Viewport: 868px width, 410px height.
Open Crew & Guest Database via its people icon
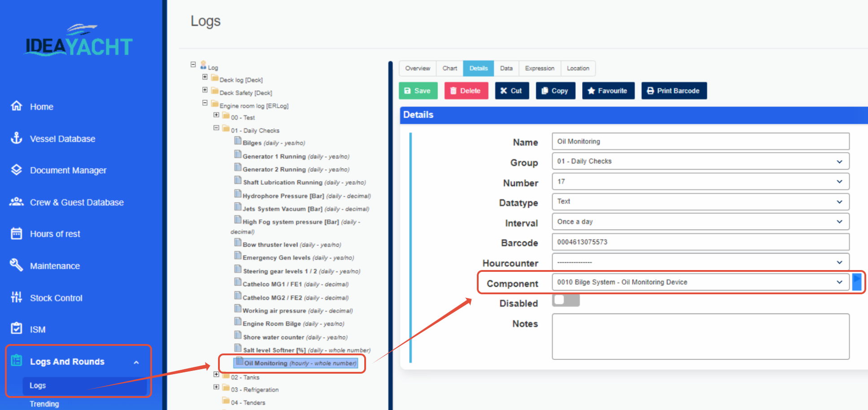[x=16, y=202]
